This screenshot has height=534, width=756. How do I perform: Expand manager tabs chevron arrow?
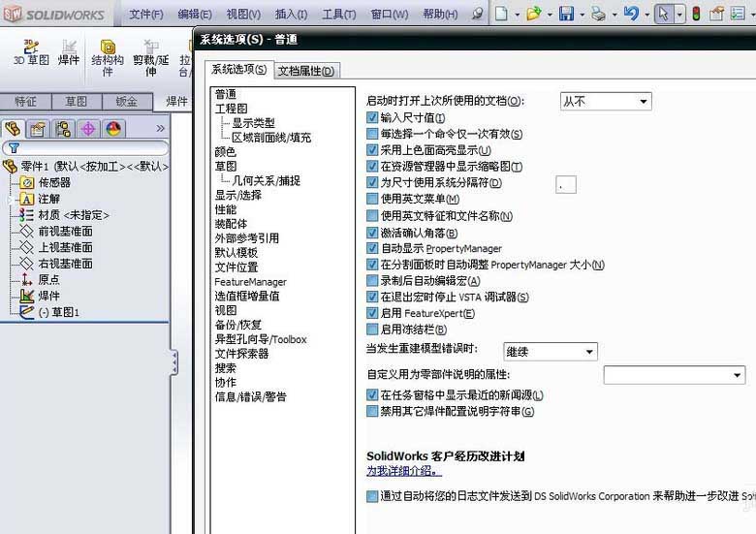click(161, 128)
